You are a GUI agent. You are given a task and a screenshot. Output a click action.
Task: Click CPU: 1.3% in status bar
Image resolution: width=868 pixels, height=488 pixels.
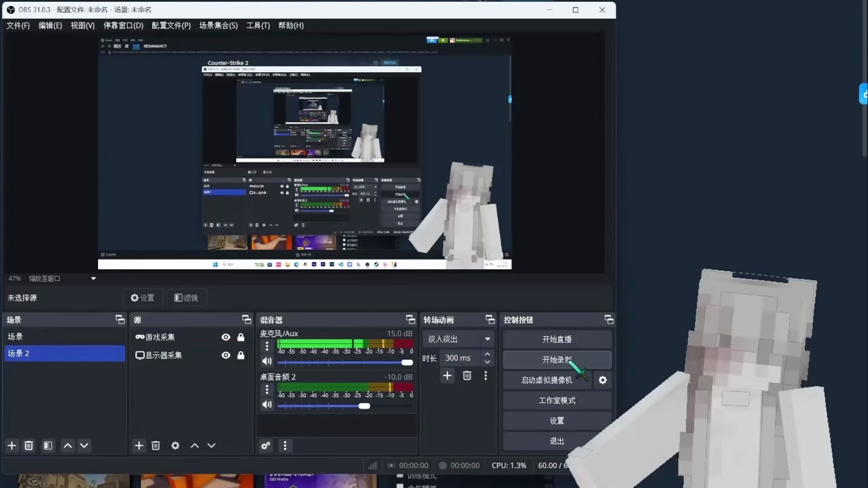click(509, 465)
